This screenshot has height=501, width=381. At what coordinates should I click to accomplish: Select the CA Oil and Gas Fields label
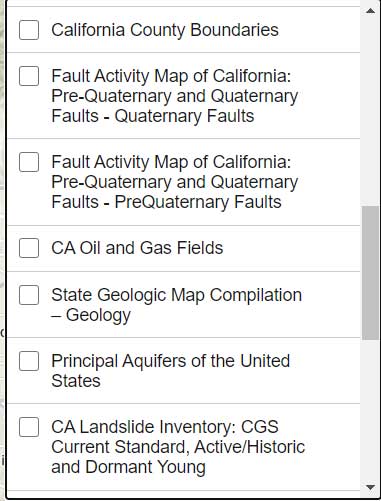coord(137,248)
